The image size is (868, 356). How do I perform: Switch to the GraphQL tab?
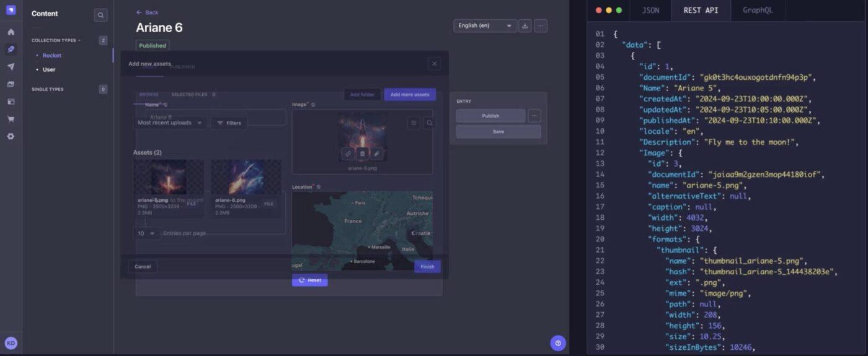(x=758, y=11)
